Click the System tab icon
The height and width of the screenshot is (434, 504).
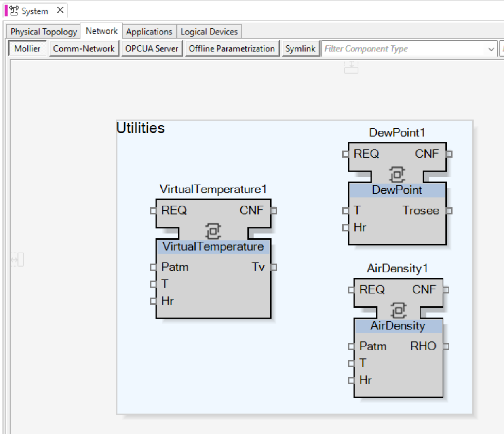(x=14, y=11)
